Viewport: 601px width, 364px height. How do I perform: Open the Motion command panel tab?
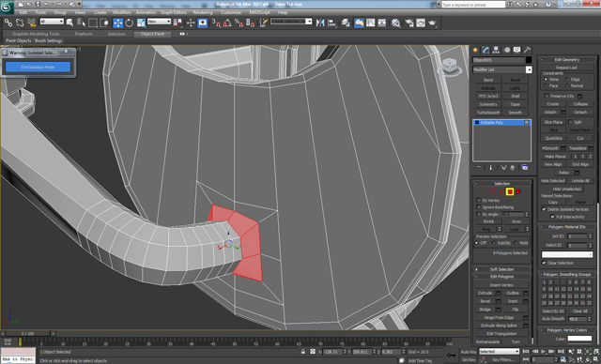click(507, 50)
